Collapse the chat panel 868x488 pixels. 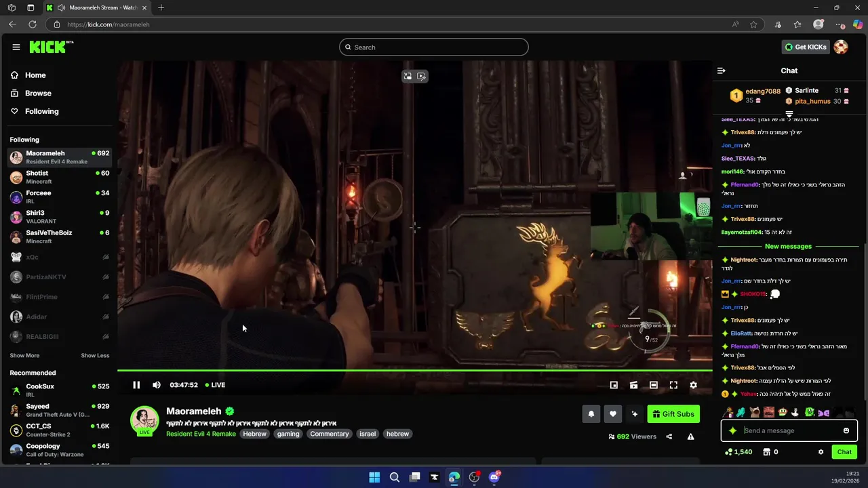click(722, 70)
